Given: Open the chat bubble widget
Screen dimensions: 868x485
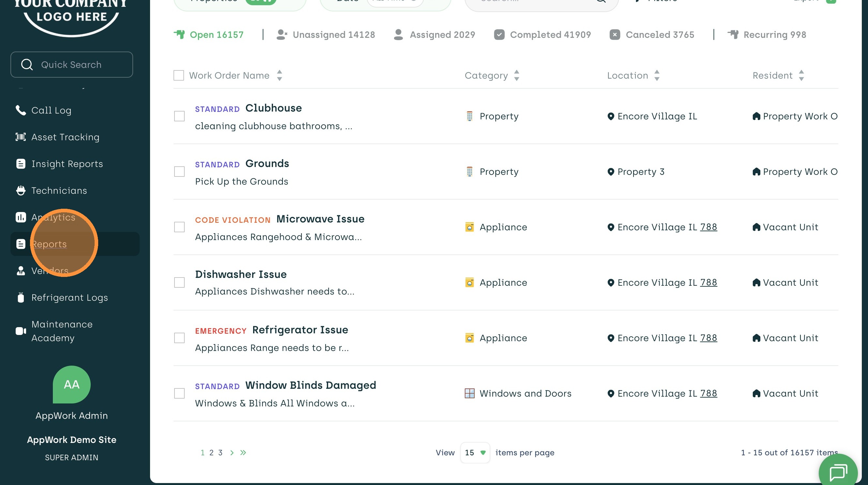Looking at the screenshot, I should pyautogui.click(x=838, y=472).
